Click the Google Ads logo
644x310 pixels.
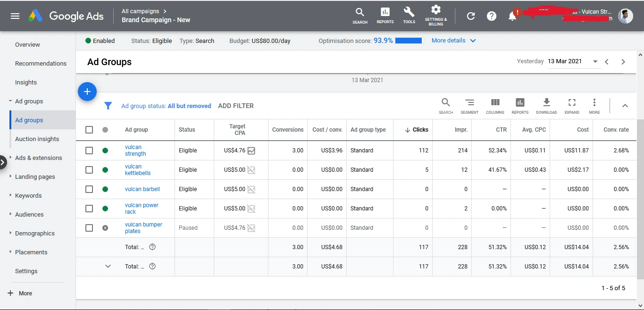coord(66,16)
